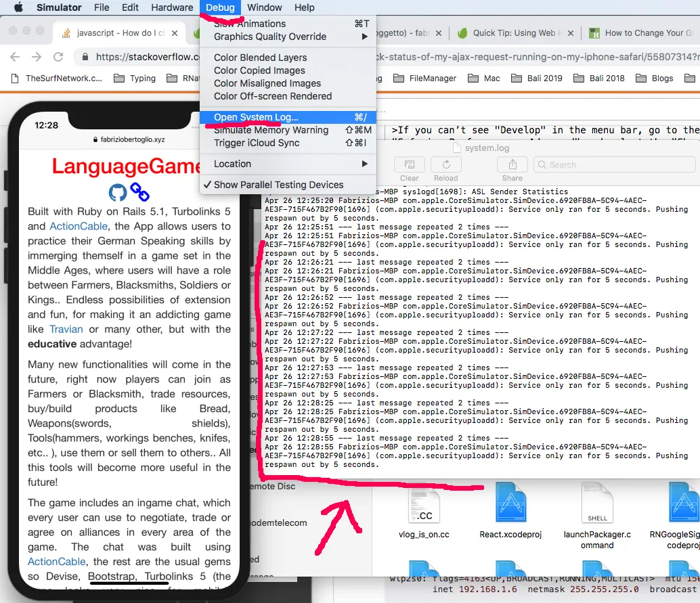Image resolution: width=700 pixels, height=603 pixels.
Task: Open the Bali 2018 bookmarks folder
Action: [x=598, y=79]
